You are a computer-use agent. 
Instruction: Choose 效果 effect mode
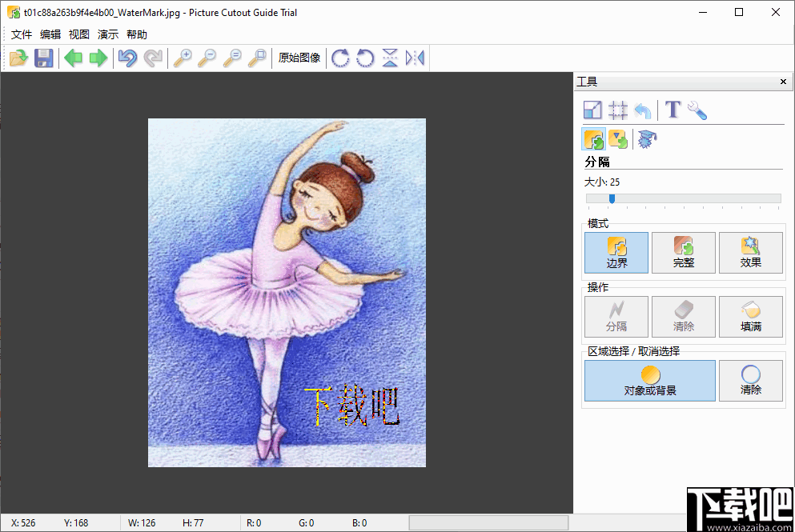[x=750, y=253]
